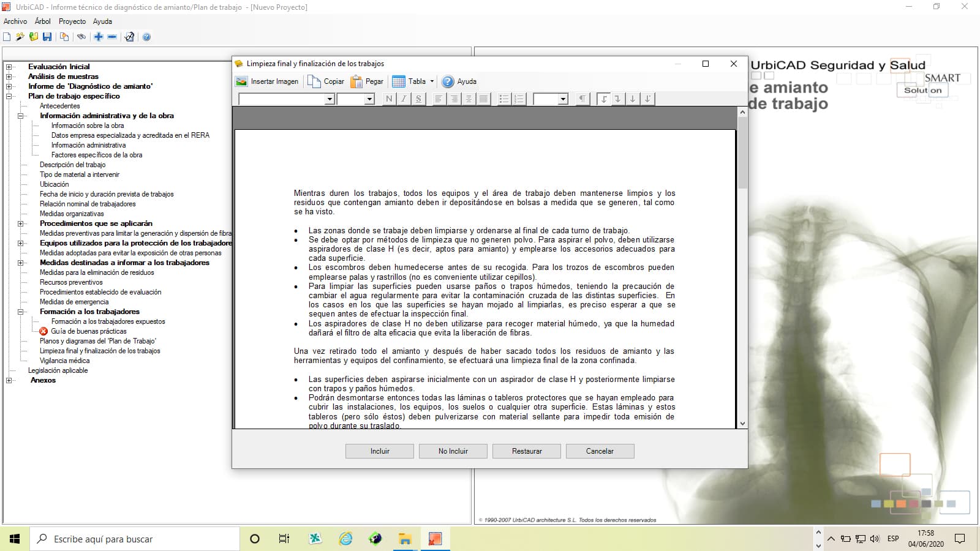Select Medidas de emergencia tree item
Image resolution: width=980 pixels, height=551 pixels.
click(74, 302)
